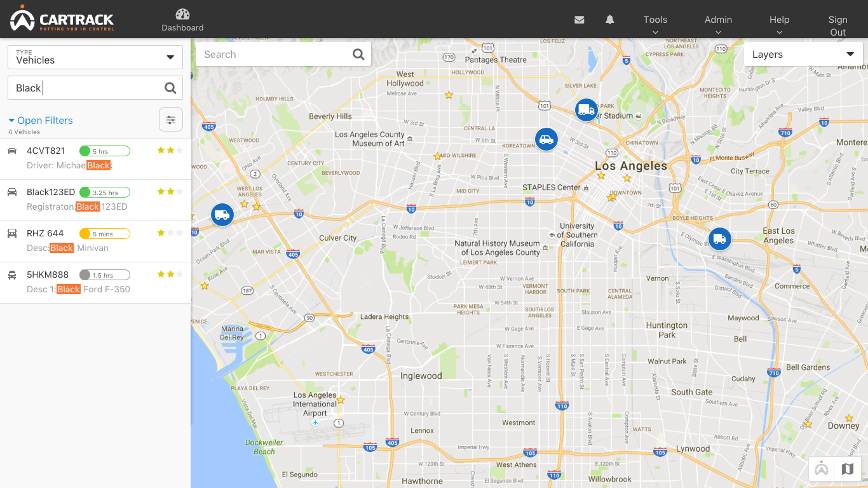Viewport: 868px width, 488px height.
Task: Click 5 hrs status pill for 4CVT821
Action: (104, 151)
